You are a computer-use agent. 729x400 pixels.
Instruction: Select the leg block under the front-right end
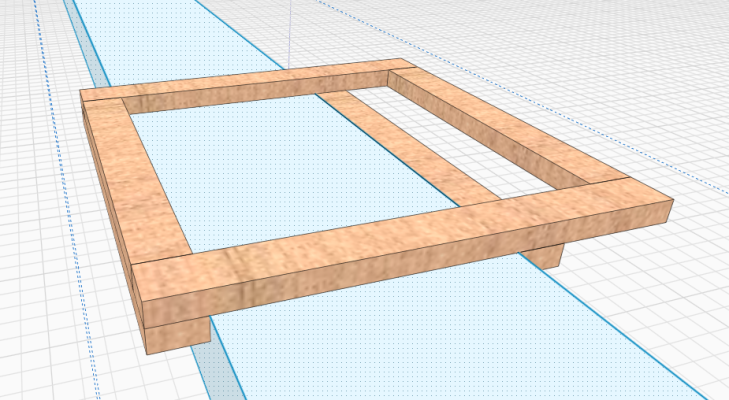(x=544, y=257)
